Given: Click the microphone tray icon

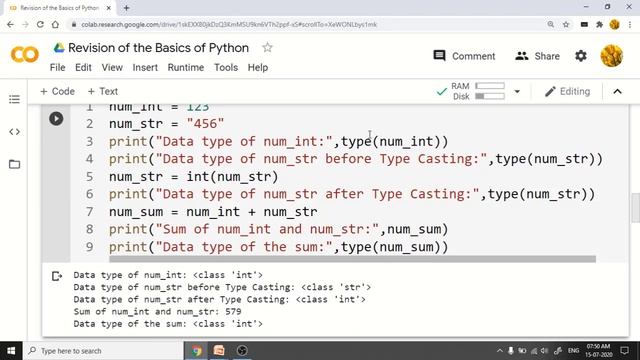Looking at the screenshot, I should pos(511,351).
